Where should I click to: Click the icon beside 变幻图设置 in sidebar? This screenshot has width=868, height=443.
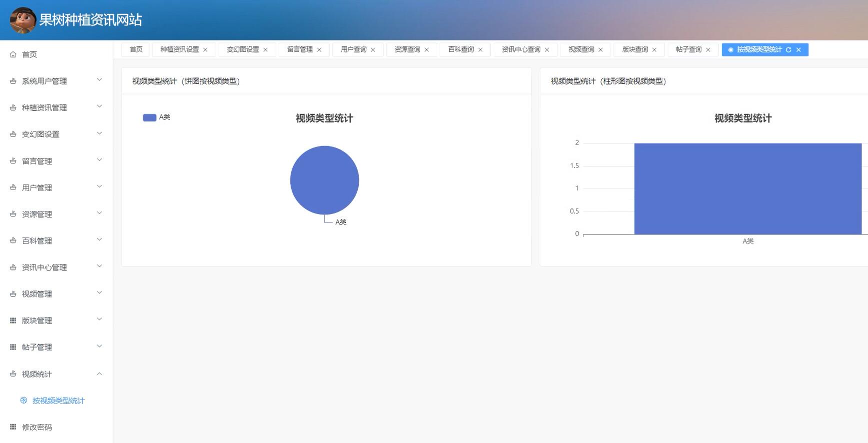13,134
